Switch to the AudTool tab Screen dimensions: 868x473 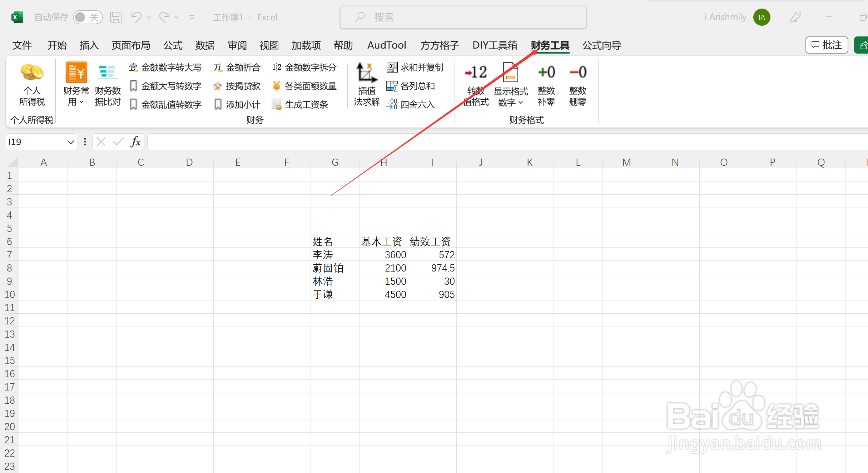tap(387, 45)
